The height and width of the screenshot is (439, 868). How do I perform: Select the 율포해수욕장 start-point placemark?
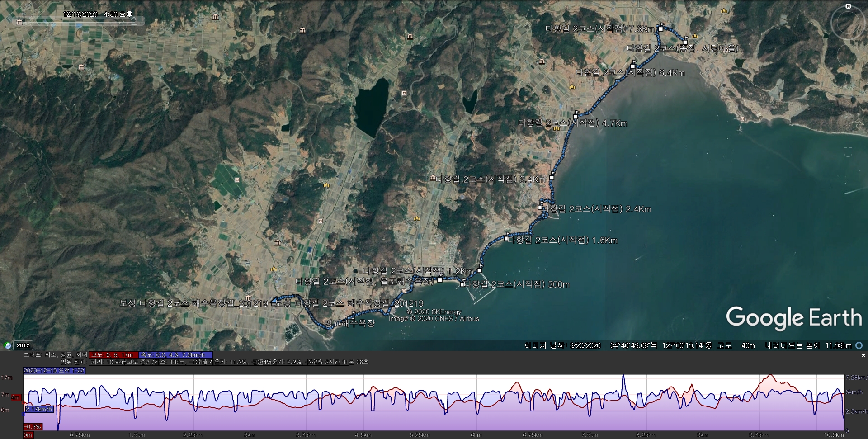pos(439,280)
